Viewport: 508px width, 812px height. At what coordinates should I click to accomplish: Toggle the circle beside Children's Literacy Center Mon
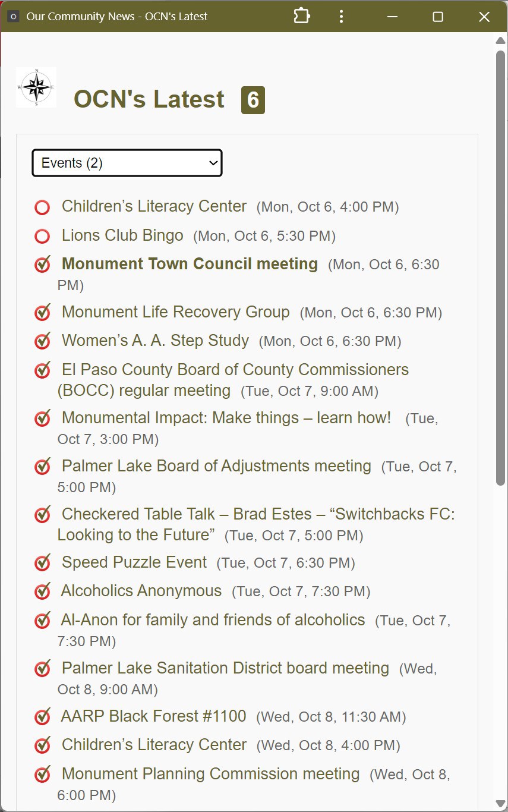(x=42, y=207)
